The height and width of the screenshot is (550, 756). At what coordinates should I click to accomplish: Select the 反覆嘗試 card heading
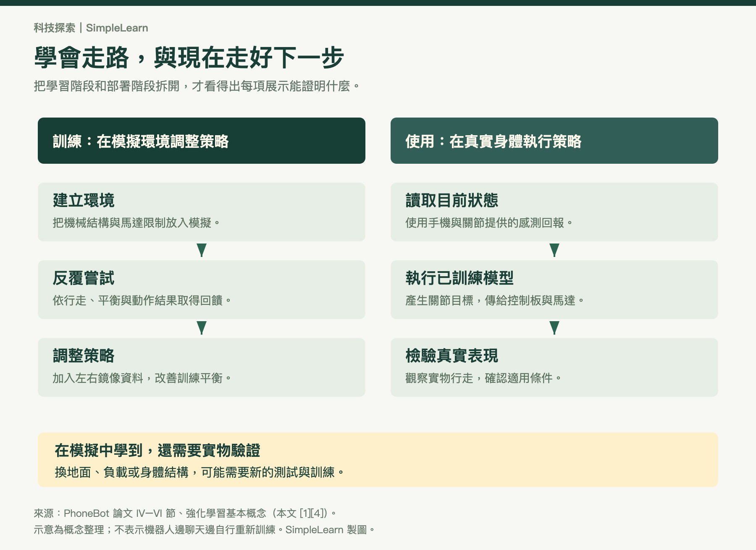click(x=84, y=278)
